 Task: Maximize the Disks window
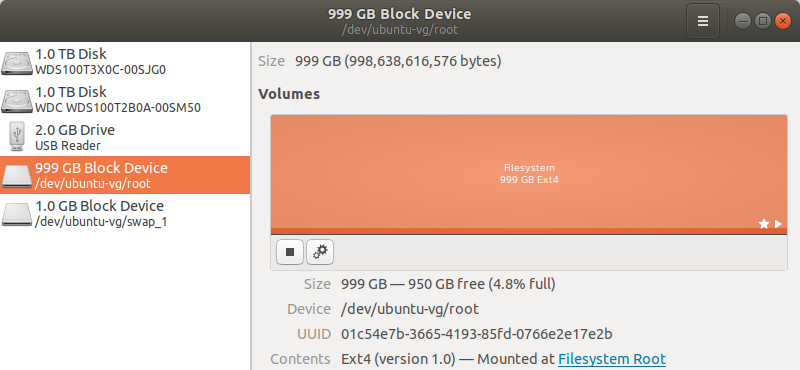[x=763, y=21]
